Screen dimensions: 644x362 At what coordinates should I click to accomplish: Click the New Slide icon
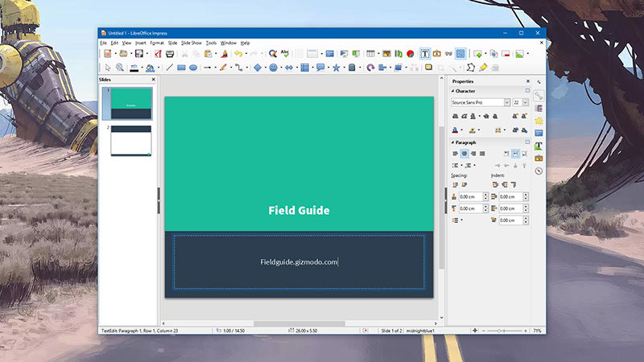tap(477, 54)
